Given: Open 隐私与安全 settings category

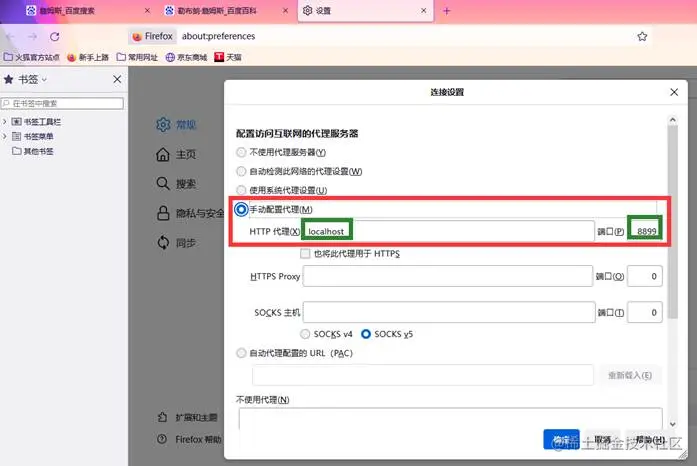Looking at the screenshot, I should [x=190, y=213].
